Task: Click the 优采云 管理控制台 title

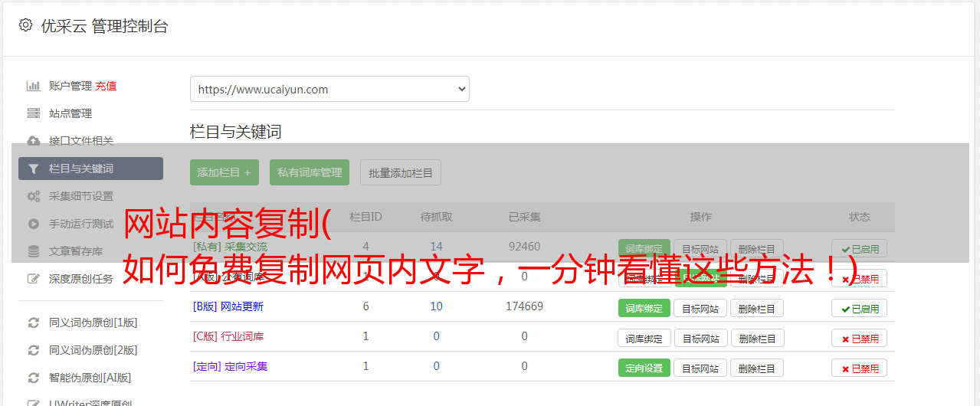Action: tap(104, 26)
